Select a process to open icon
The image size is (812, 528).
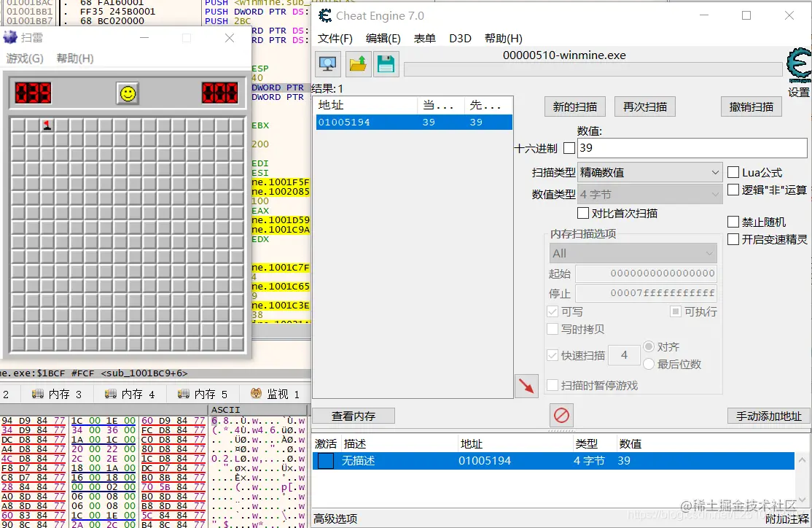(x=328, y=63)
